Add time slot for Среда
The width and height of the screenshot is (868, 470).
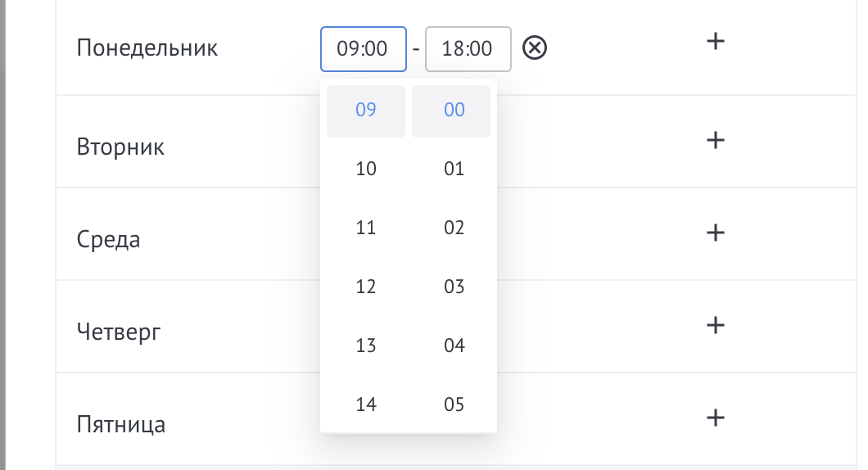click(x=716, y=233)
